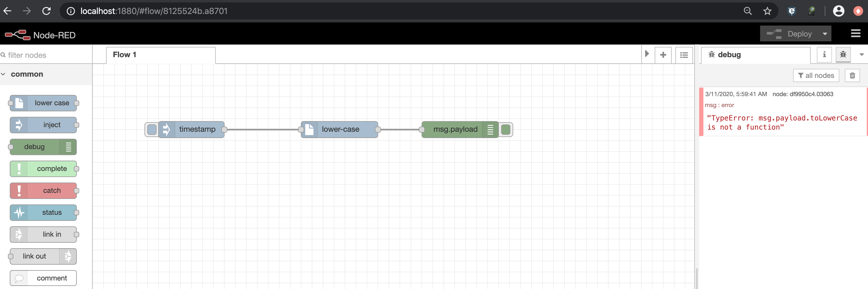Click the Deploy button

click(x=800, y=34)
